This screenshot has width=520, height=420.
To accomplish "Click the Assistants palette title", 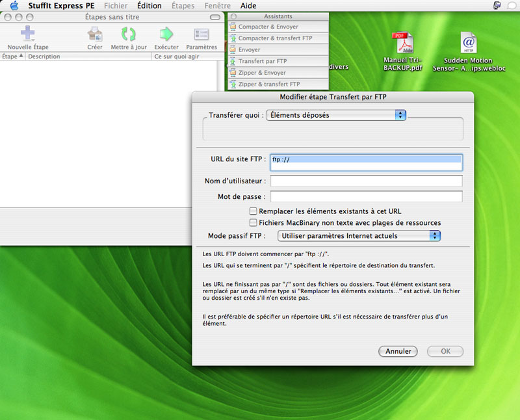I will coord(278,16).
